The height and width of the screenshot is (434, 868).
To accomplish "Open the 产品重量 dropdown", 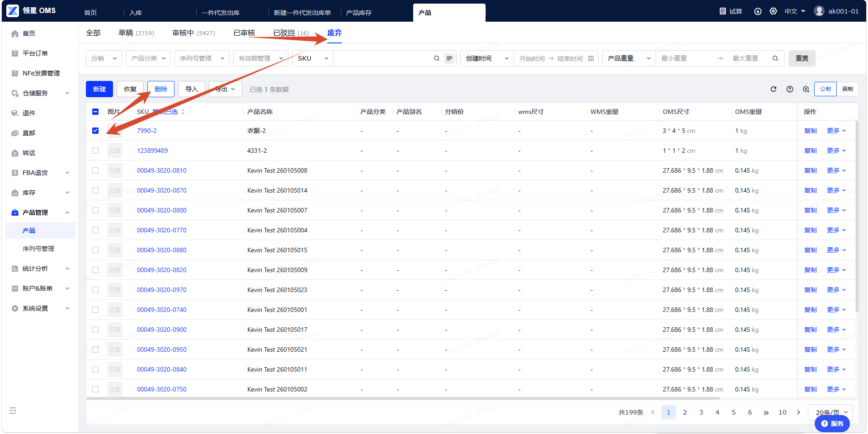I will click(x=629, y=58).
